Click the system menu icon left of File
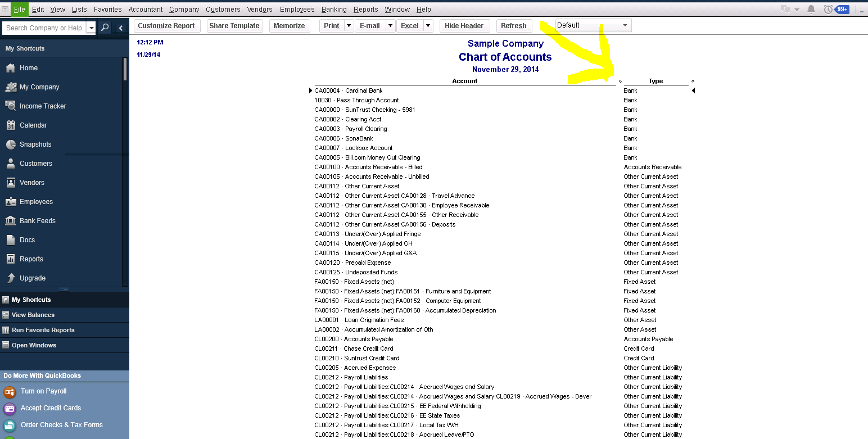 [5, 9]
